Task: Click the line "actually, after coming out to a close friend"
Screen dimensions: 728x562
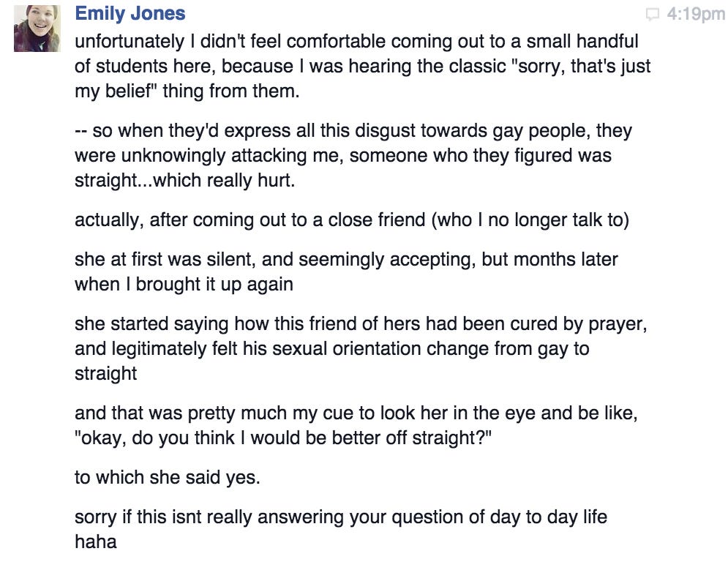Action: pyautogui.click(x=352, y=220)
